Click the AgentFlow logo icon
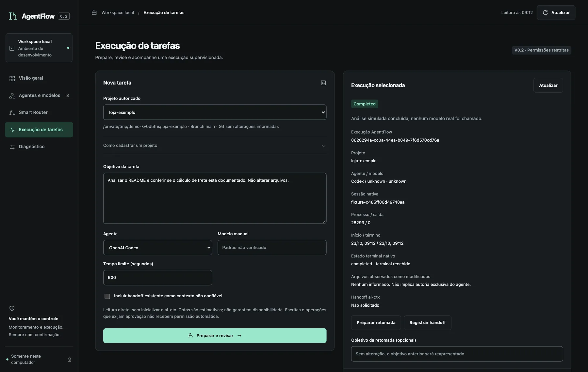 point(13,16)
